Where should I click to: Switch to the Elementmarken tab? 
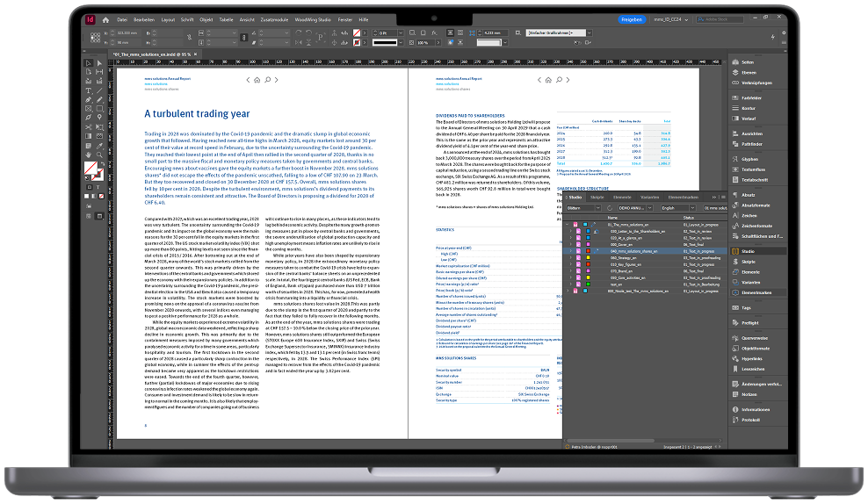tap(684, 198)
